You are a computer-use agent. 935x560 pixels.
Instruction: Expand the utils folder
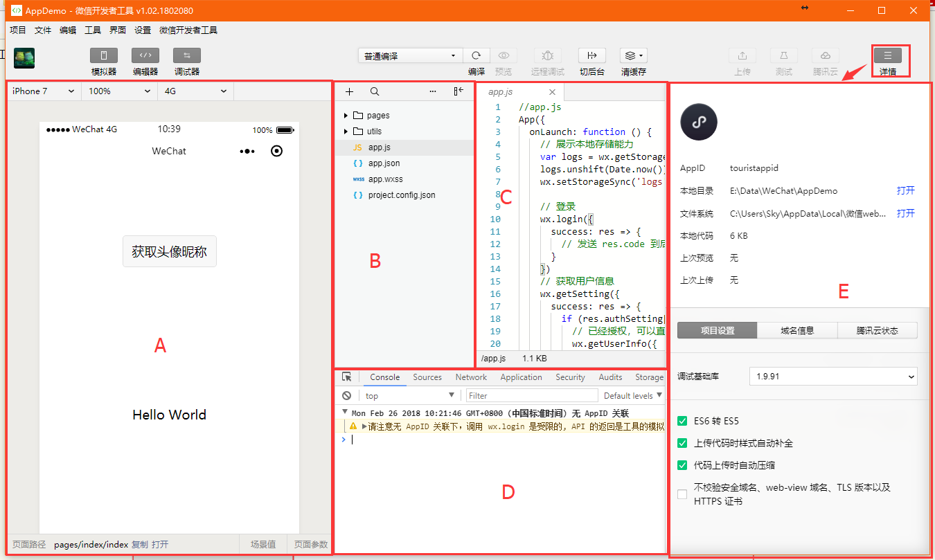[x=346, y=132]
